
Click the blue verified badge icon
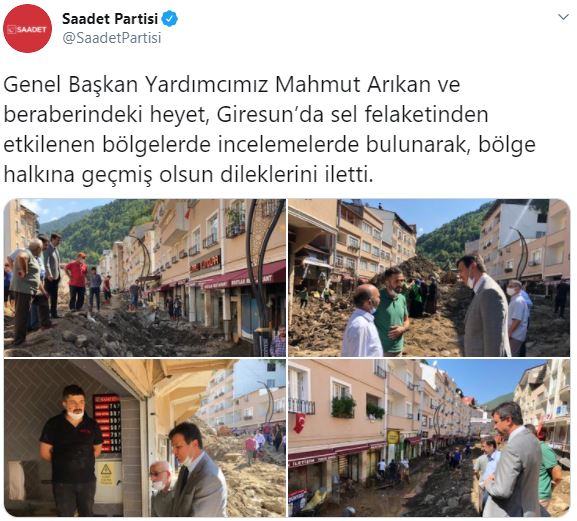pyautogui.click(x=170, y=19)
